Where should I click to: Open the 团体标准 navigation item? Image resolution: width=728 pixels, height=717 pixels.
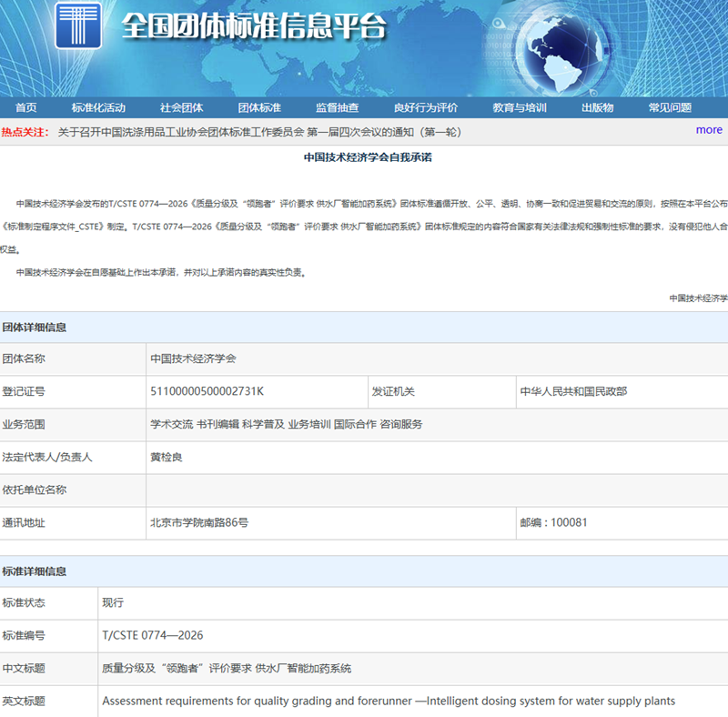coord(259,107)
